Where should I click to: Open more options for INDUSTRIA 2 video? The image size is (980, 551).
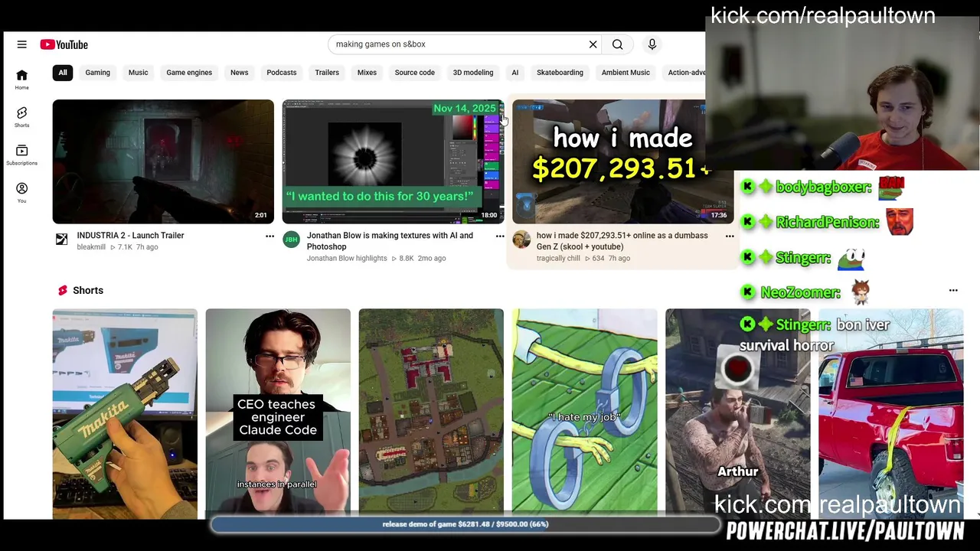coord(269,236)
